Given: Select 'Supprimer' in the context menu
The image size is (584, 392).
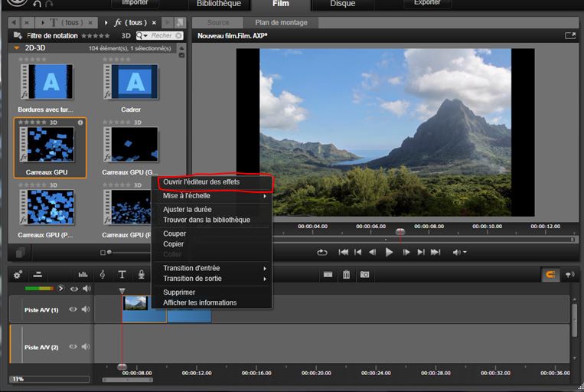Looking at the screenshot, I should 179,292.
